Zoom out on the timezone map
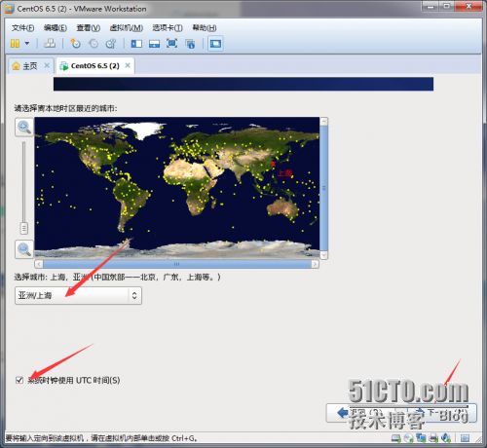This screenshot has height=448, width=487. click(x=24, y=249)
